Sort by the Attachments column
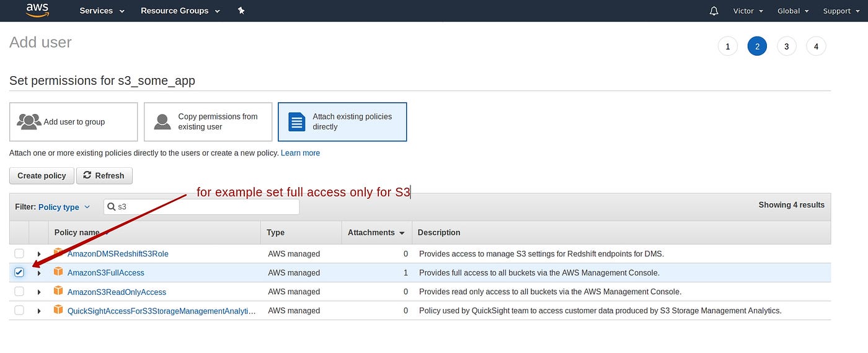Viewport: 868px width, 353px height. coord(376,232)
